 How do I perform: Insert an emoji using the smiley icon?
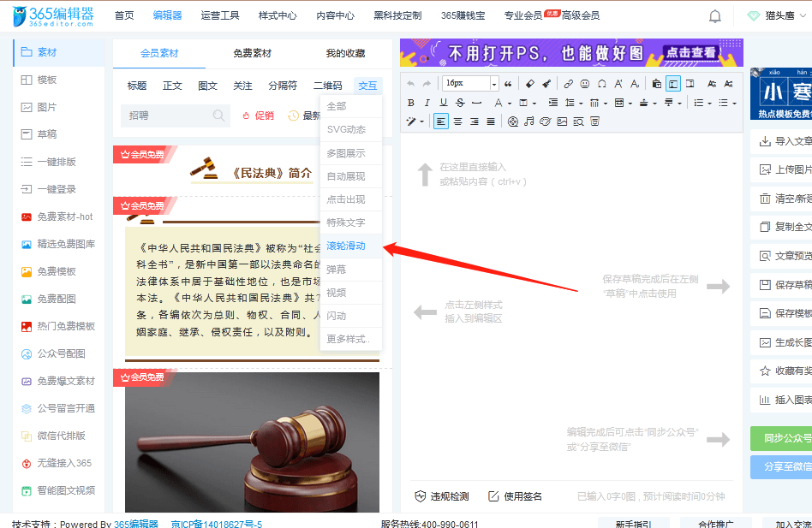585,84
